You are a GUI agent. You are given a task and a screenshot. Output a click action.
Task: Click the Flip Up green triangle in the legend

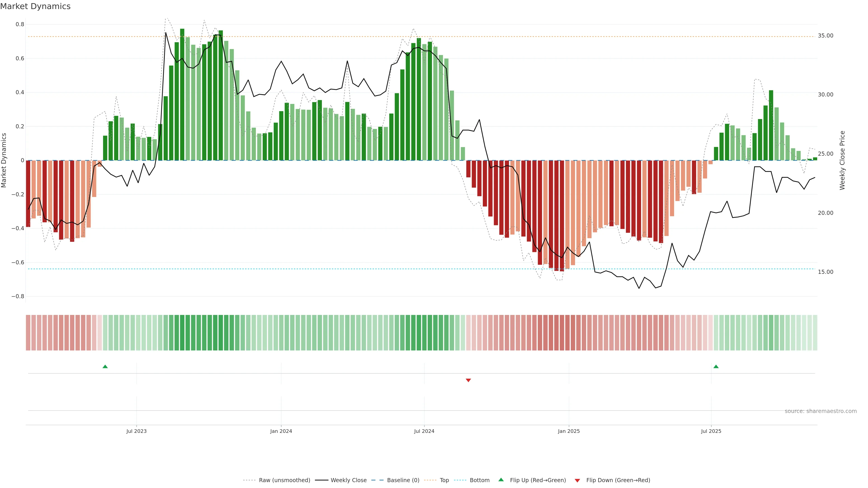tap(501, 480)
